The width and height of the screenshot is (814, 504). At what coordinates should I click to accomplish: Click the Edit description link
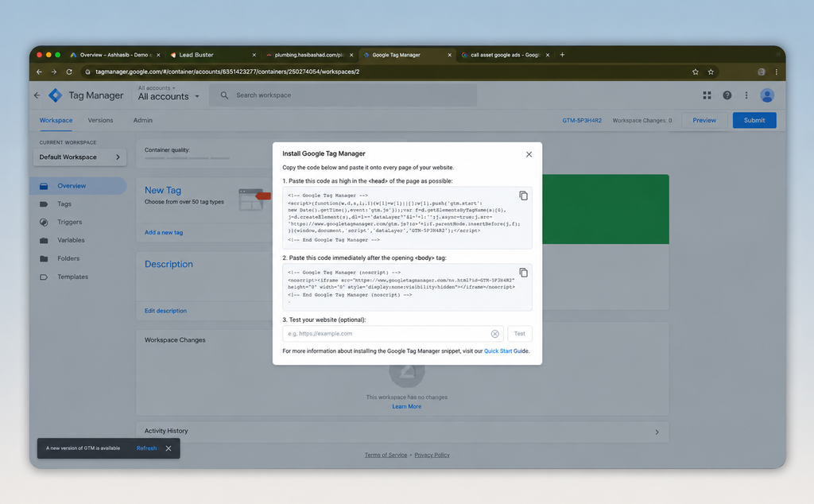tap(165, 311)
